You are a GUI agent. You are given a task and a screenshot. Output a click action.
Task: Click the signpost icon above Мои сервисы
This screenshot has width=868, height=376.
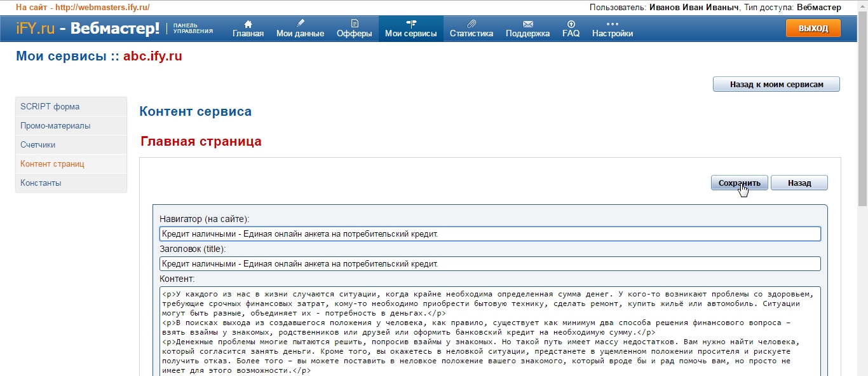pos(410,24)
